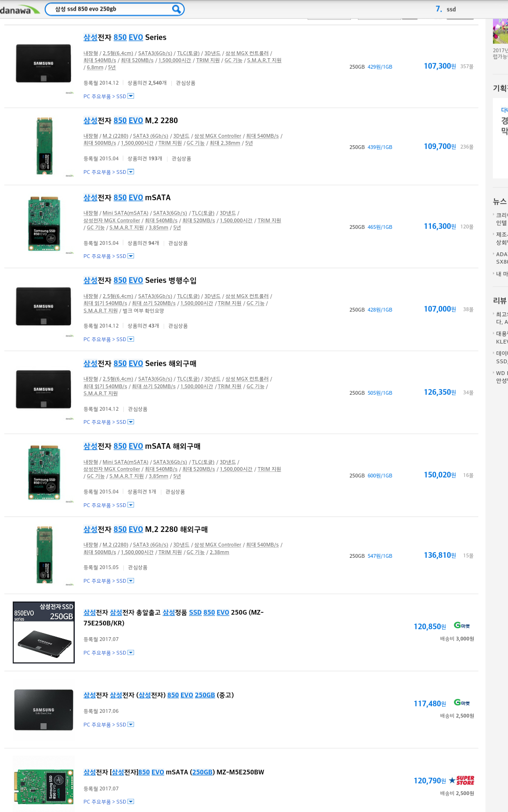
Task: Click thumbnail of 850 EVO Series SSD
Action: (43, 63)
